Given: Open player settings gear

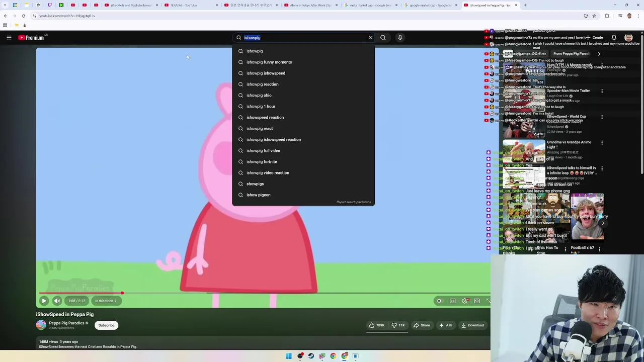Looking at the screenshot, I should pos(465,301).
